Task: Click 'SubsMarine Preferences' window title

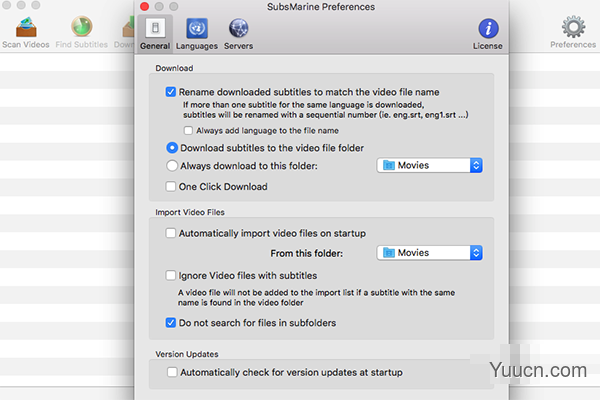Action: click(x=321, y=7)
